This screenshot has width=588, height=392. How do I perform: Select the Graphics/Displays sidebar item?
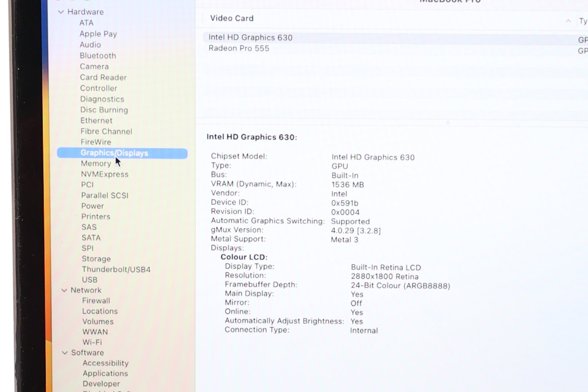click(114, 153)
